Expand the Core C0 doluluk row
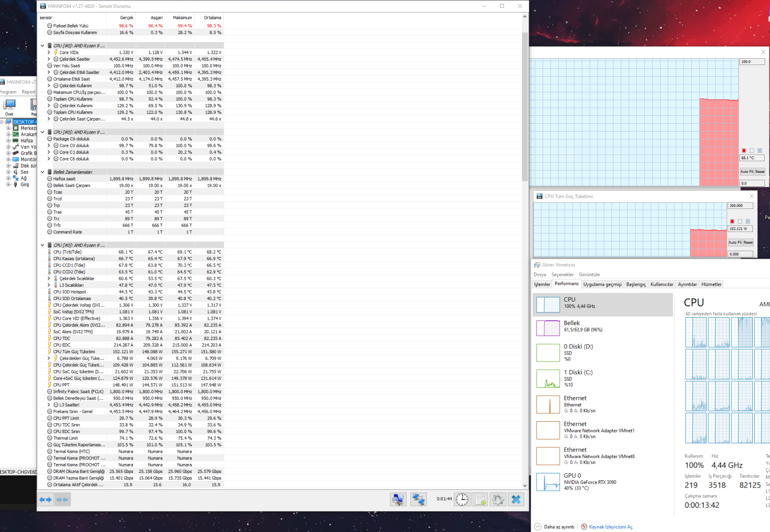Screen dimensions: 770x532 coord(49,145)
